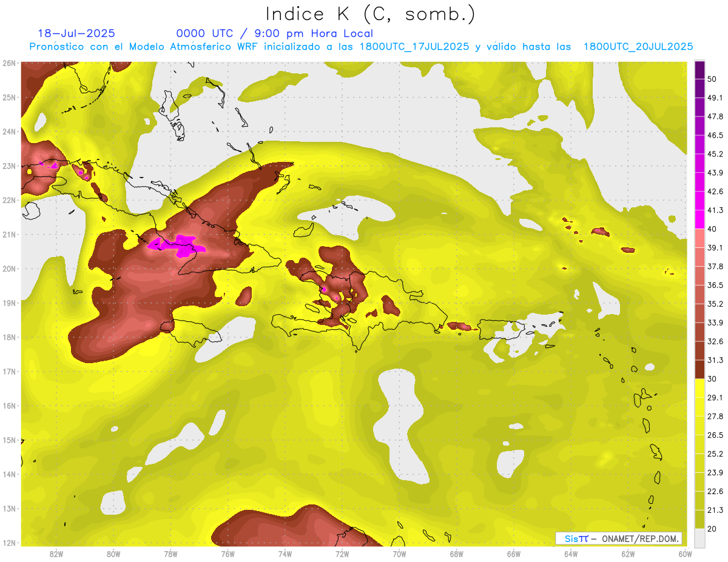Click the '21N' latitude label
Screen dimensions: 728x562
pos(9,235)
